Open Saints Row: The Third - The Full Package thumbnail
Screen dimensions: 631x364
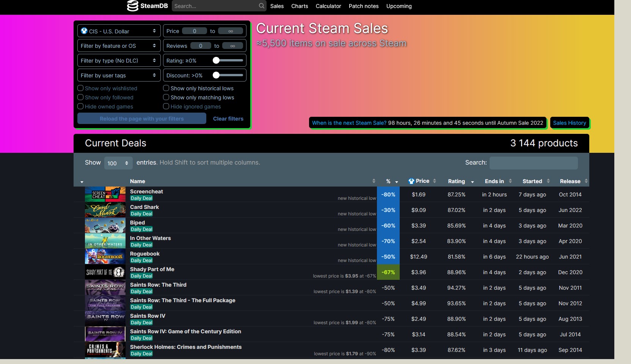point(105,303)
